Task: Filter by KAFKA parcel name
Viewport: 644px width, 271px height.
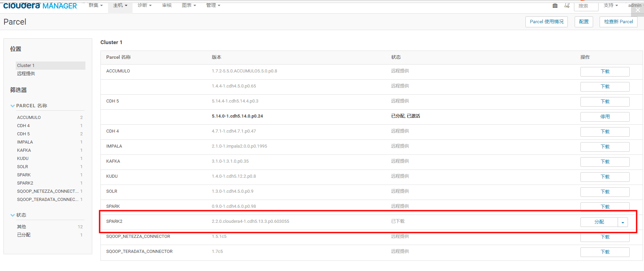Action: 24,150
